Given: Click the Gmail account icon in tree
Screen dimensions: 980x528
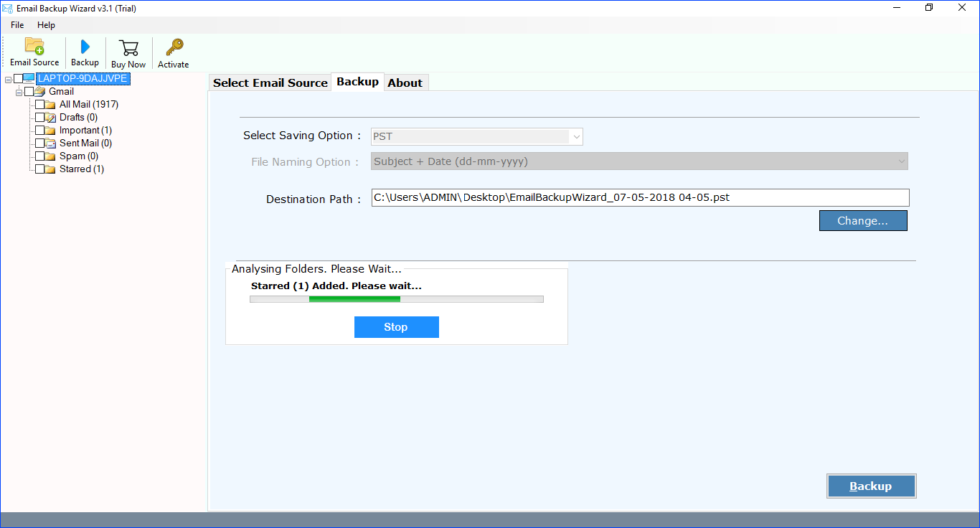Looking at the screenshot, I should click(x=39, y=91).
